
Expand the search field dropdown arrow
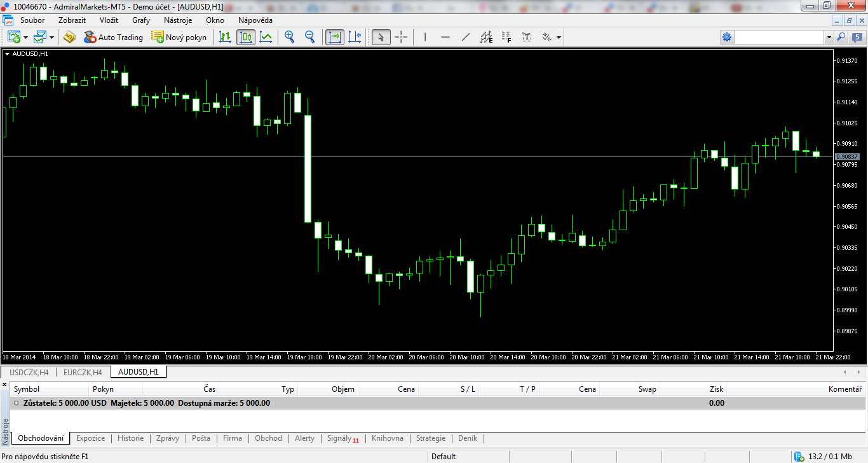(x=829, y=38)
